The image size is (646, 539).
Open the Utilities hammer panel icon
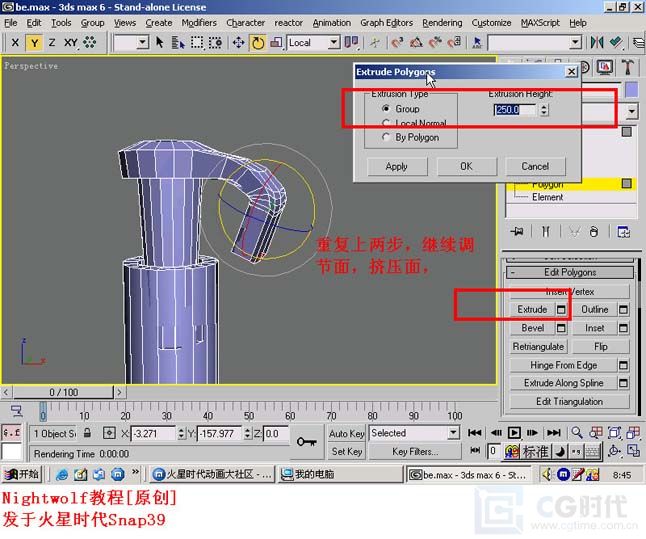627,67
